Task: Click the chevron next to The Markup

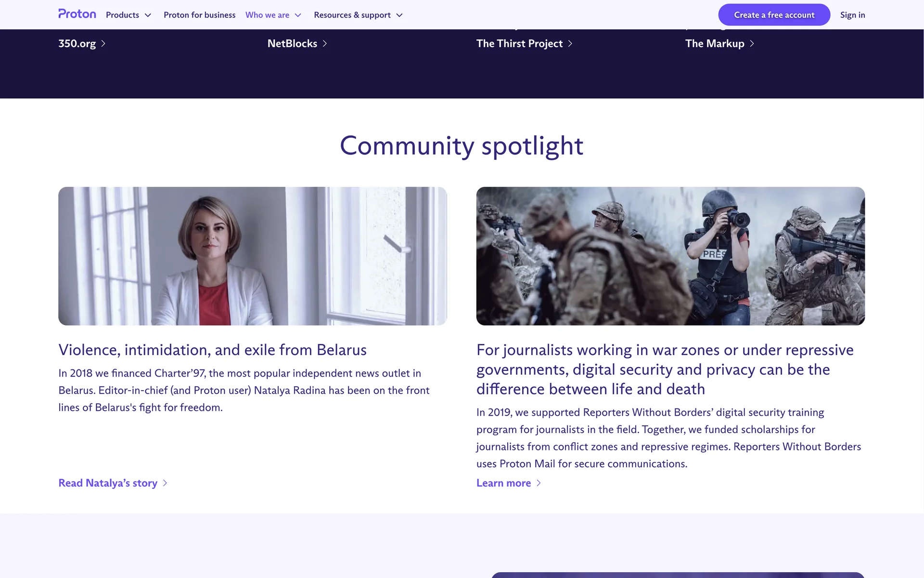Action: (x=752, y=44)
